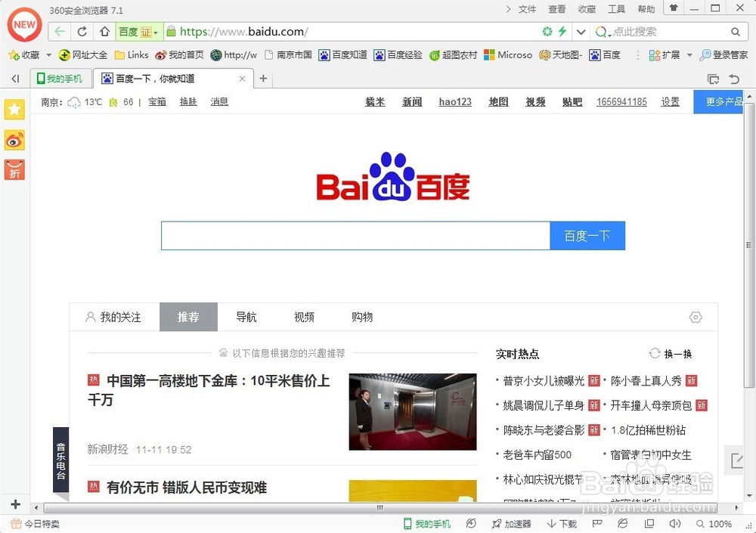This screenshot has height=533, width=756.
Task: Open a new tab with plus button
Action: point(263,79)
